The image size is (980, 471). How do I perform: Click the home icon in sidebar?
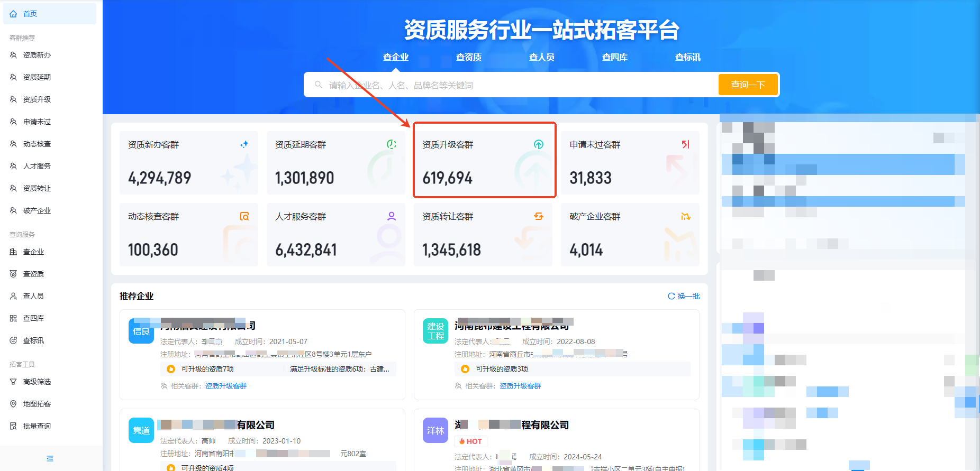click(13, 14)
